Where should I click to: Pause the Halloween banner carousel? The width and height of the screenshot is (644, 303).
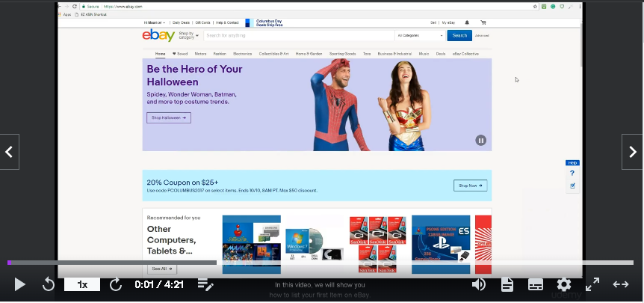[x=480, y=141]
